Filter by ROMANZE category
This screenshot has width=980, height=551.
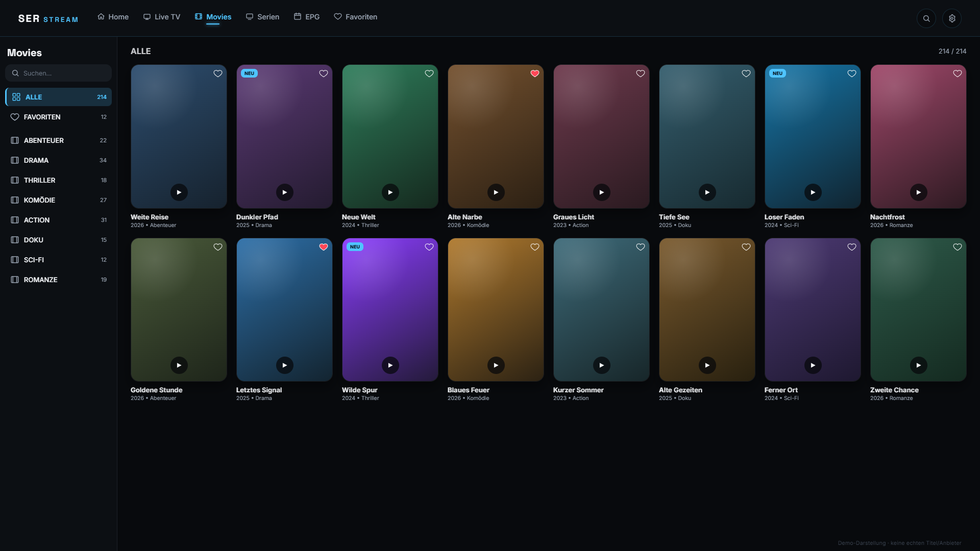pos(59,280)
